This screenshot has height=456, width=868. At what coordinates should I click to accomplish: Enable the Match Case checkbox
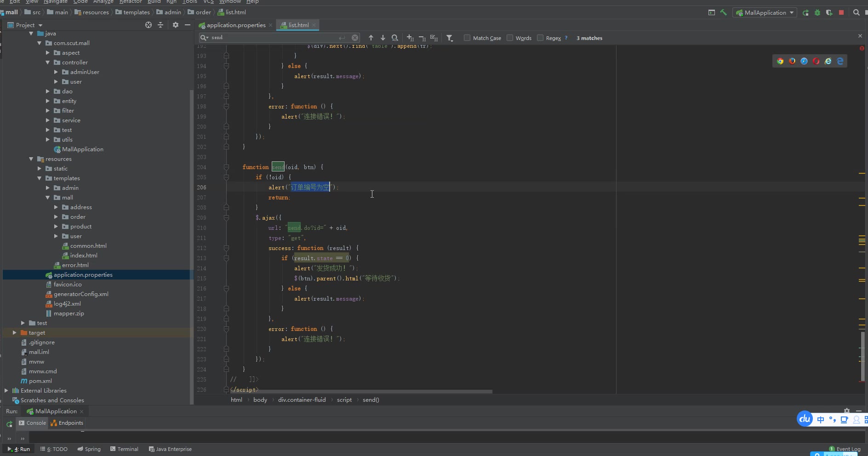click(x=467, y=38)
